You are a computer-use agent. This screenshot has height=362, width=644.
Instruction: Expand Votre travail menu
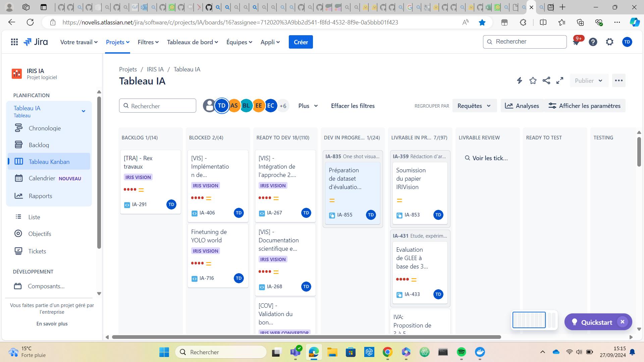pos(79,42)
